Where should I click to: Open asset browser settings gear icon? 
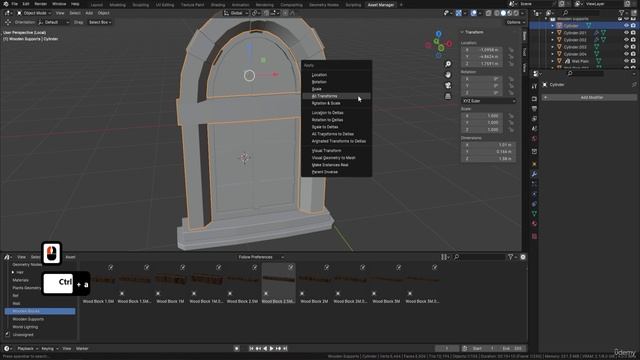click(523, 257)
